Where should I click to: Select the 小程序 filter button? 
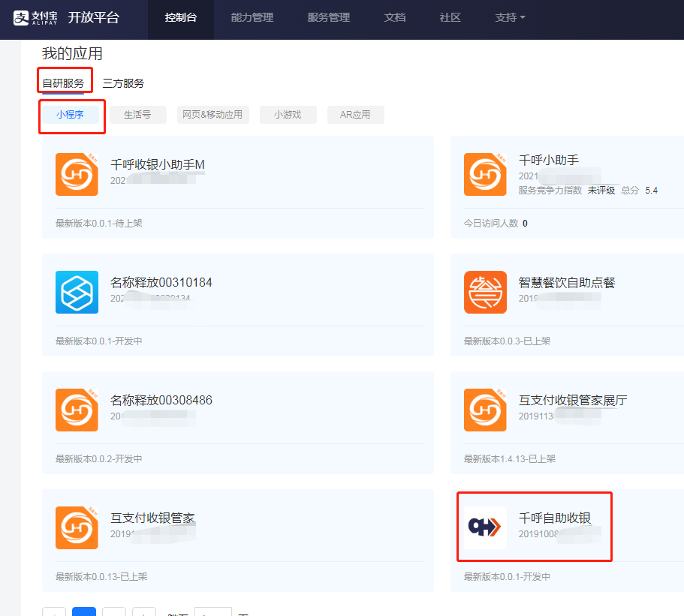coord(71,115)
